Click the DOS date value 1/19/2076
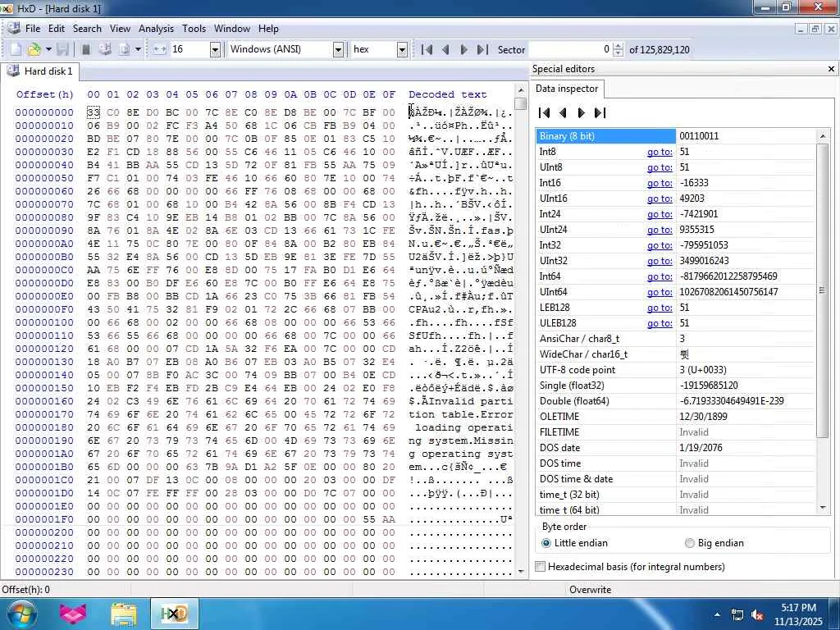Image resolution: width=840 pixels, height=630 pixels. (x=701, y=448)
